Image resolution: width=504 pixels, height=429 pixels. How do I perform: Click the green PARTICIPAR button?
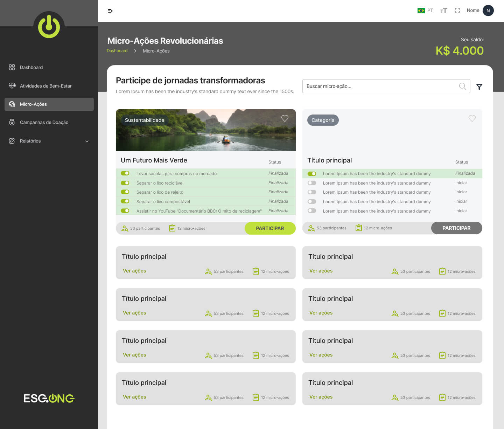[270, 228]
